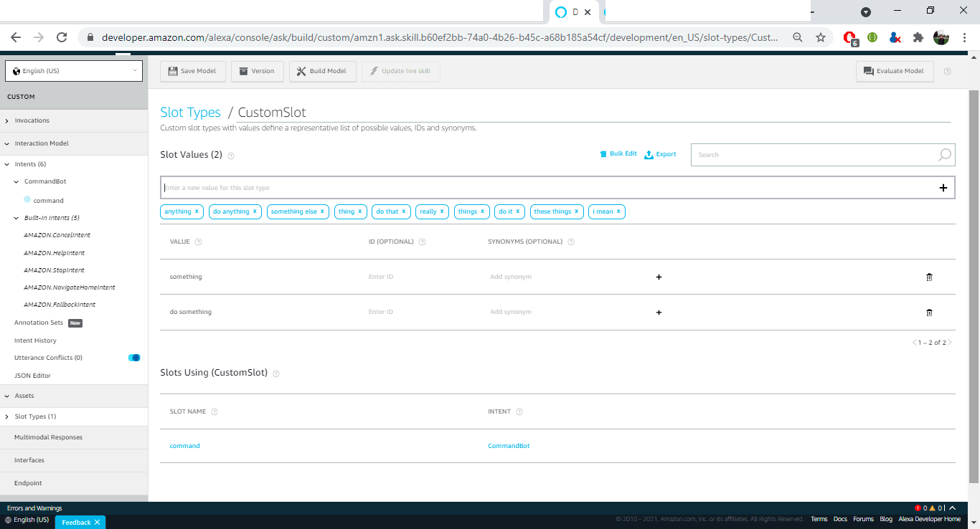Show help for SYNONYMS (OPTIONAL) column
Image resolution: width=980 pixels, height=529 pixels.
pos(571,242)
